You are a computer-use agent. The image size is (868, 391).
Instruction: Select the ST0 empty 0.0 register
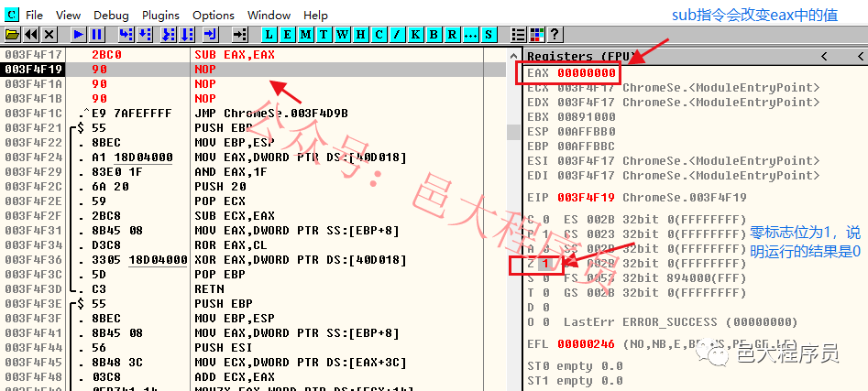(575, 366)
